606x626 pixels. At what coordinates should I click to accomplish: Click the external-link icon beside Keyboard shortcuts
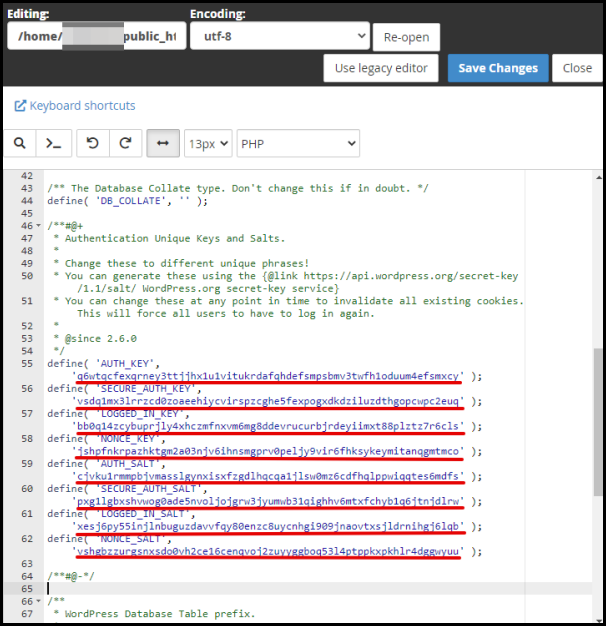20,106
